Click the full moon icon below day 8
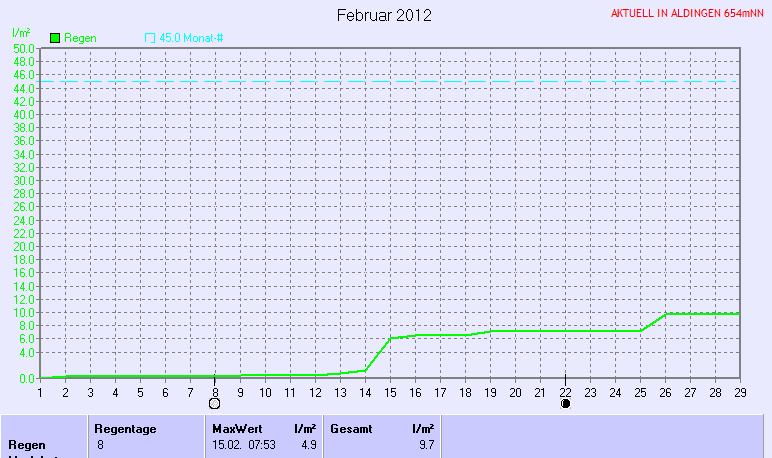Image resolution: width=772 pixels, height=458 pixels. (x=214, y=404)
